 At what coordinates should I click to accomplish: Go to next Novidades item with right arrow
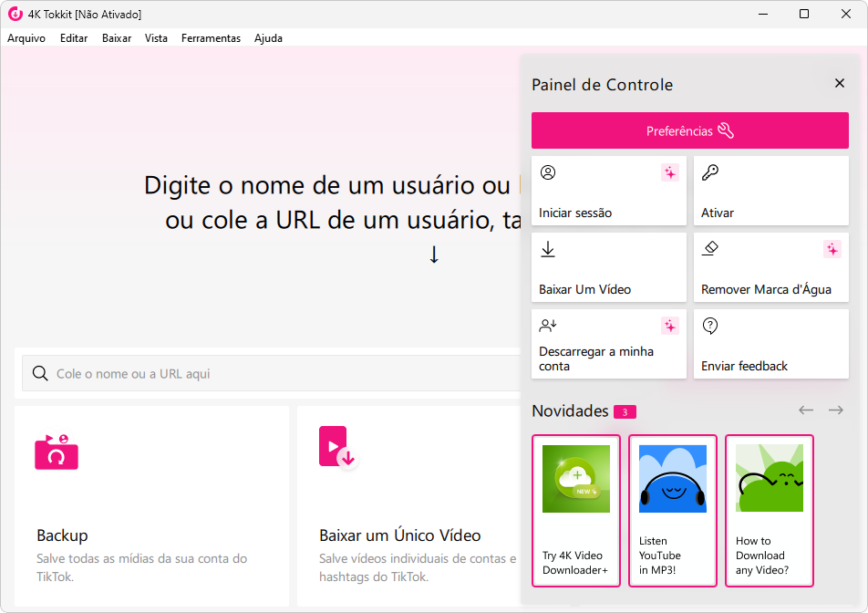[835, 410]
